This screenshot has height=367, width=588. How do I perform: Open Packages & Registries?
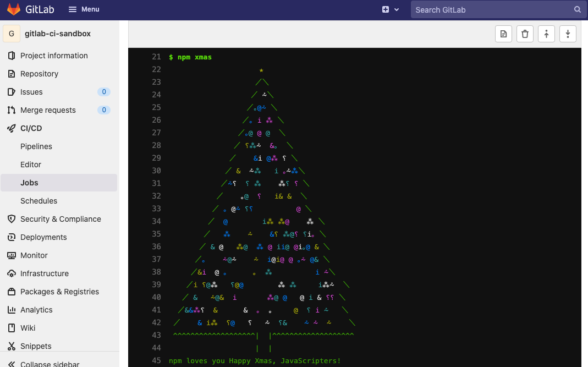pos(60,292)
